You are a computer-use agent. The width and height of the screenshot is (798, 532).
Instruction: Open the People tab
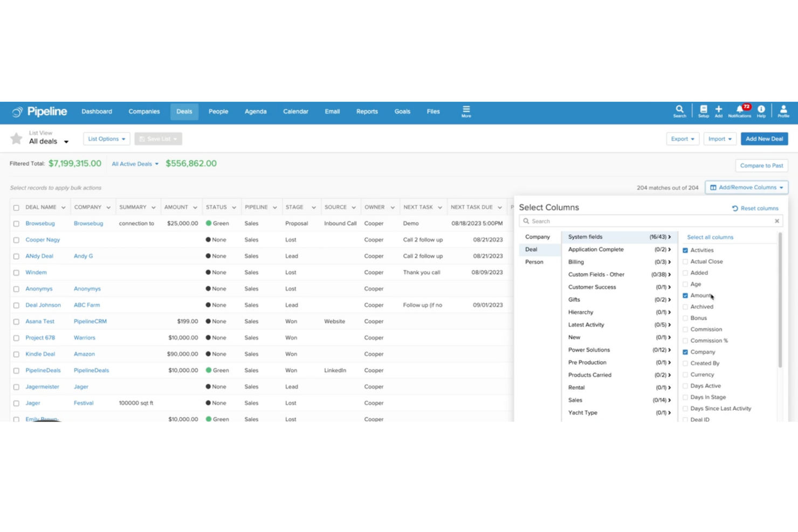(x=218, y=112)
